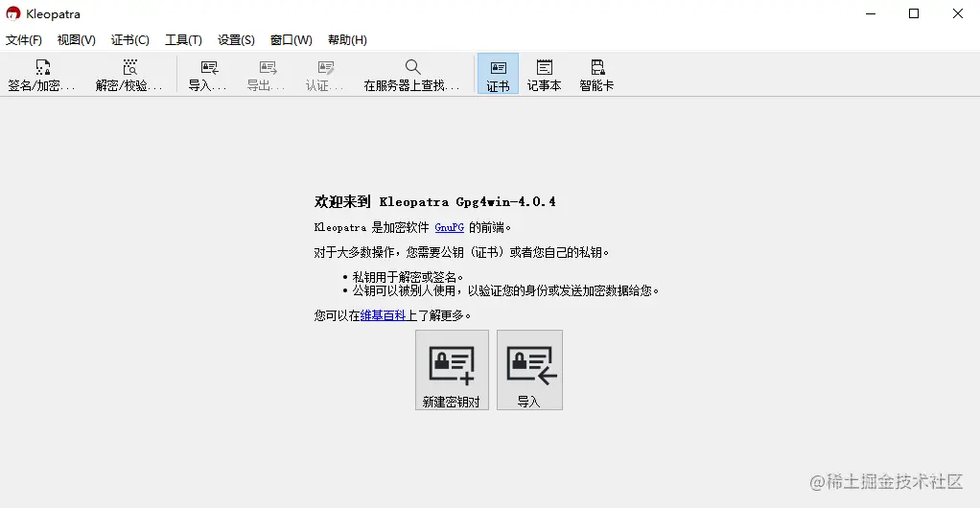The width and height of the screenshot is (980, 508).
Task: Open the 视图(V) menu
Action: (x=77, y=40)
